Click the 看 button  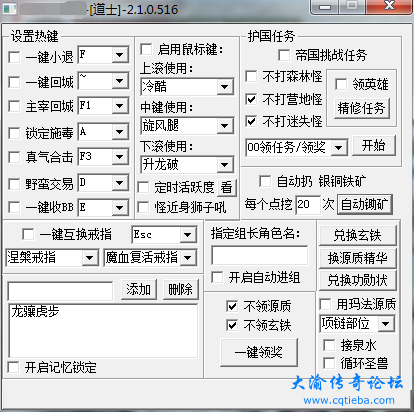227,187
